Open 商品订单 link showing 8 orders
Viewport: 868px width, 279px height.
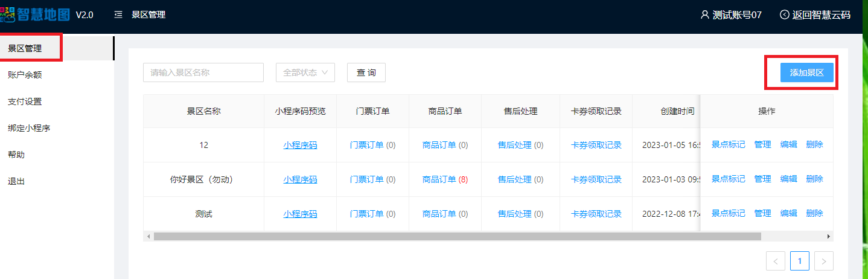tap(439, 179)
